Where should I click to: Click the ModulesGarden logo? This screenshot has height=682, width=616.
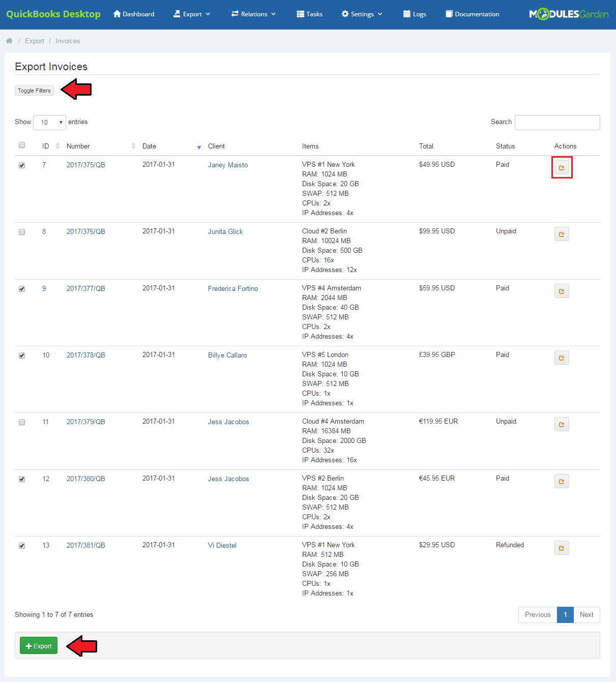coord(569,14)
